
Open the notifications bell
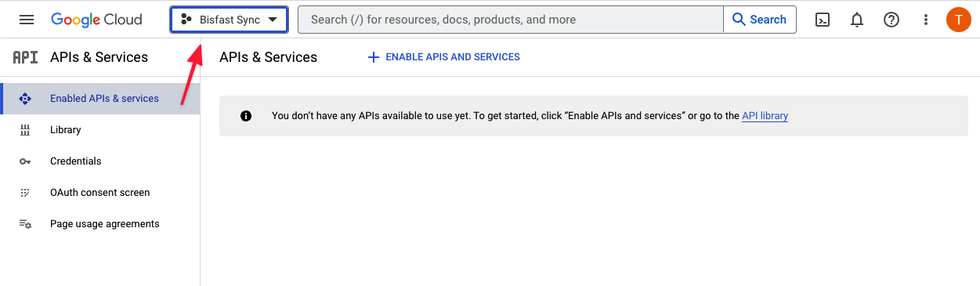click(857, 20)
